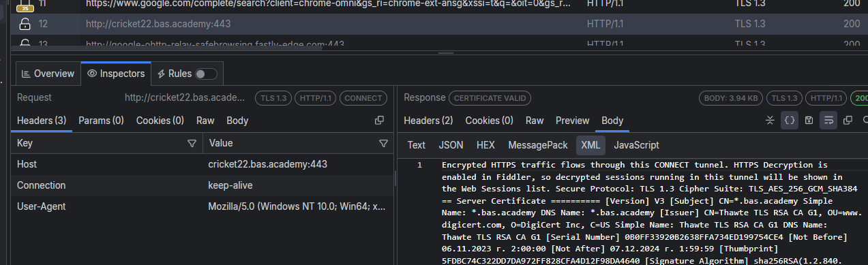Viewport: 868px width, 265px height.
Task: Toggle the word wrap icon in response toolbar
Action: pyautogui.click(x=828, y=121)
